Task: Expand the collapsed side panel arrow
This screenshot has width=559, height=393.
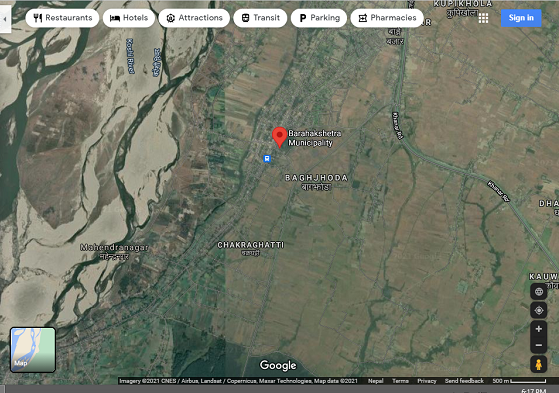Action: tap(5, 19)
